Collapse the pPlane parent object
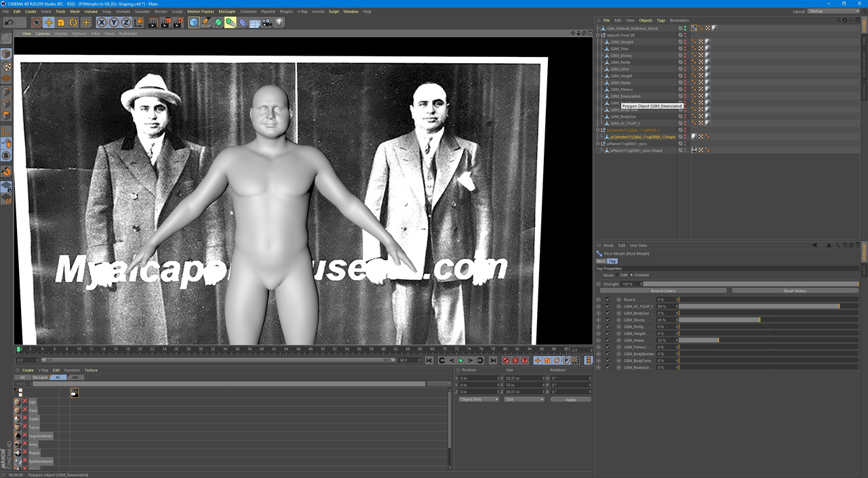Image resolution: width=868 pixels, height=478 pixels. (598, 144)
